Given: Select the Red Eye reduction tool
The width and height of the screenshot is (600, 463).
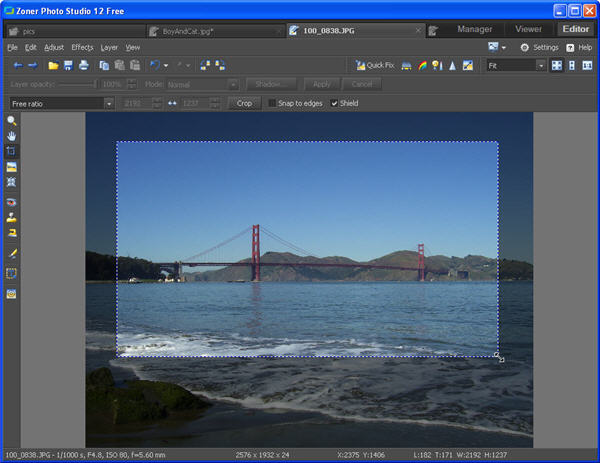Looking at the screenshot, I should [12, 201].
